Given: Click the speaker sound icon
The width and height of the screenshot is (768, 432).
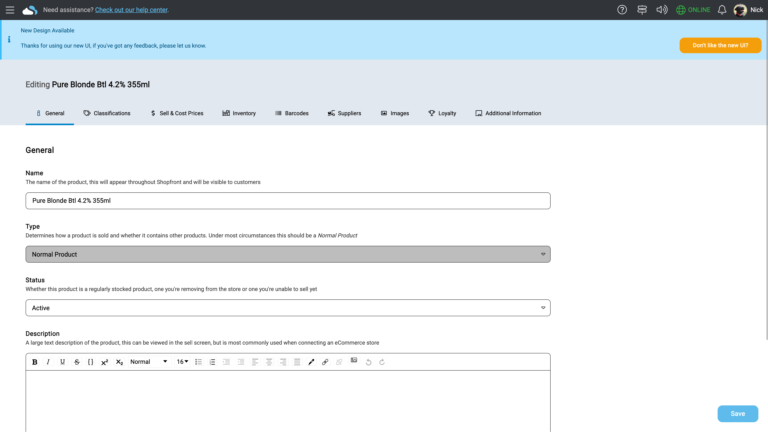Looking at the screenshot, I should 661,10.
